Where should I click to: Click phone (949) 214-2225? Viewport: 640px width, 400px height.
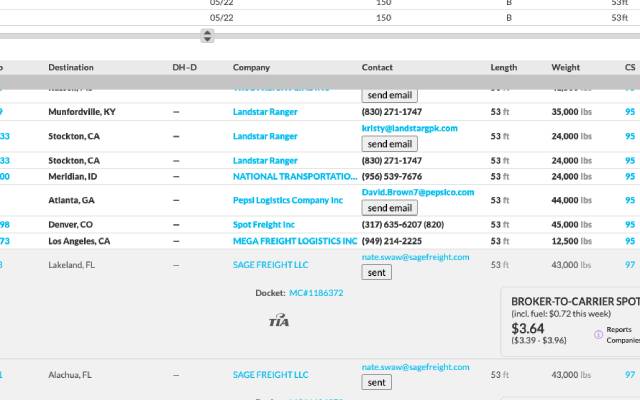392,241
